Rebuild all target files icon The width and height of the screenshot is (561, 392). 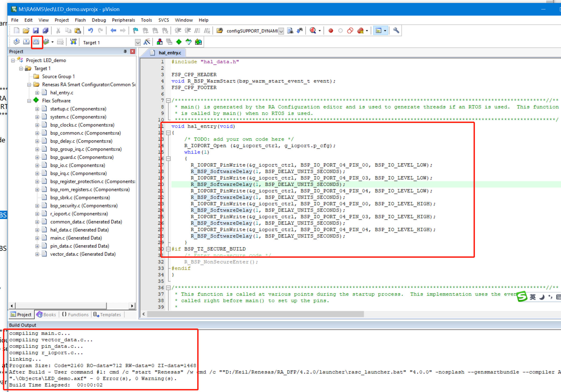point(36,42)
